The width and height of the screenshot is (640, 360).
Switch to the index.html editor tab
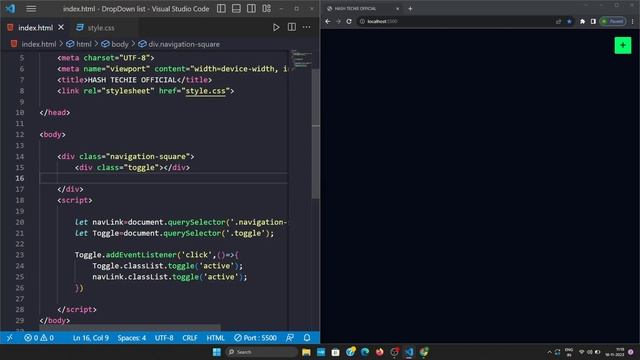click(x=36, y=28)
